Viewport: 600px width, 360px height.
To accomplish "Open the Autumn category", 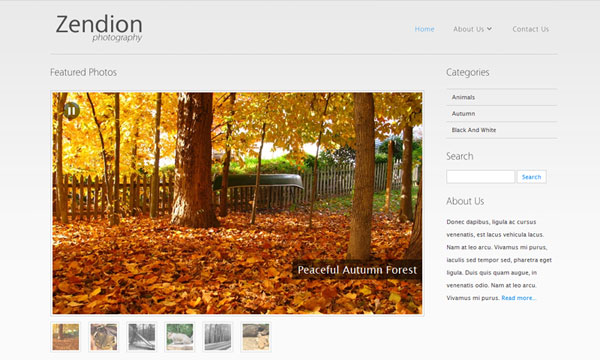I will tap(501, 114).
